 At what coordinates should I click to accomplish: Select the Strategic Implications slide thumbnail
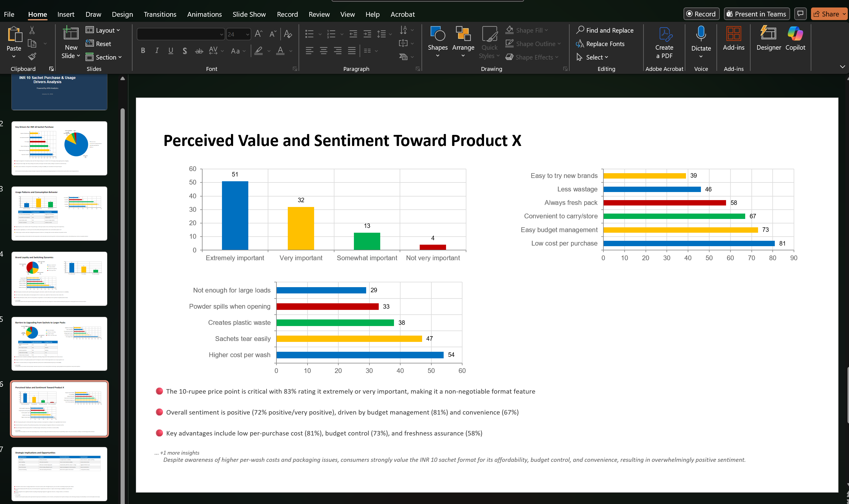(x=60, y=473)
